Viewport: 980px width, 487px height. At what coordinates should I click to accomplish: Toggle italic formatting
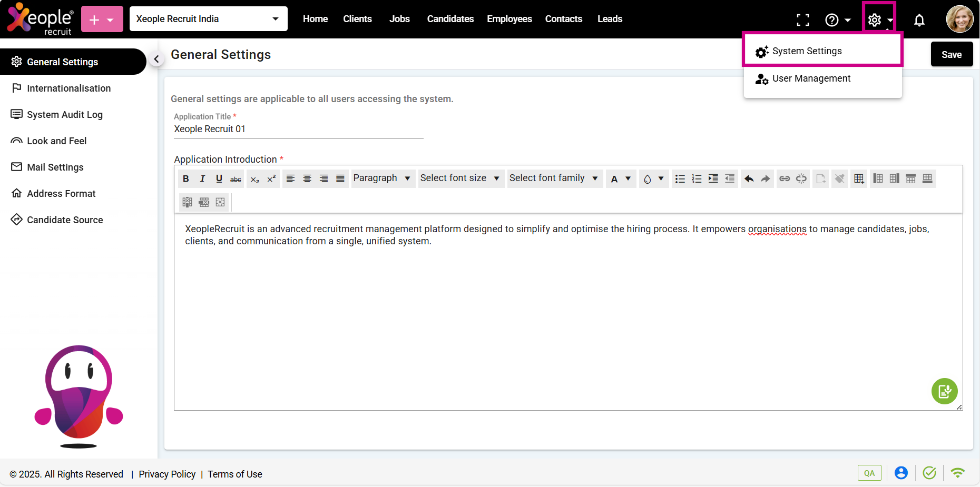point(202,178)
